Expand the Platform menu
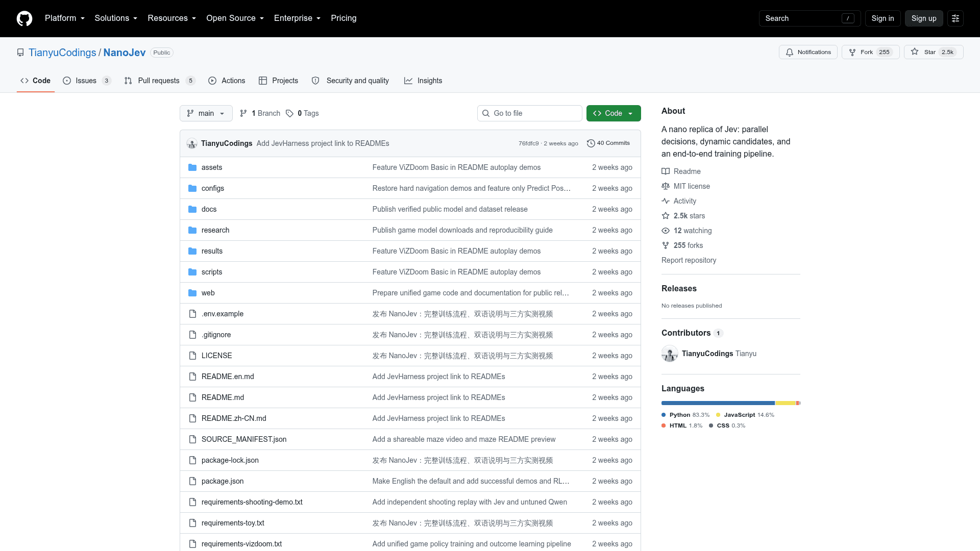980x551 pixels. point(65,18)
